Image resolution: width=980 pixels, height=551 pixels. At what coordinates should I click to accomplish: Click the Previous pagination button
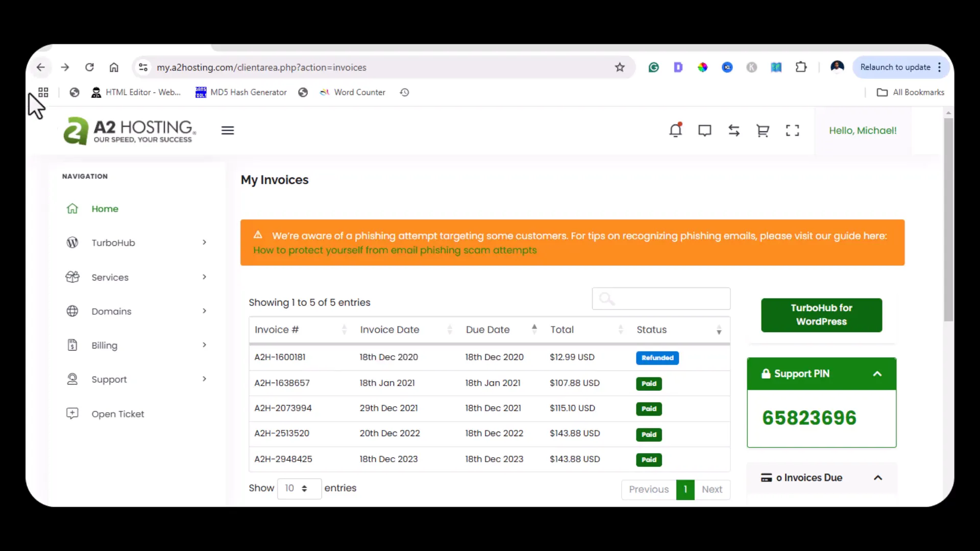pos(649,489)
